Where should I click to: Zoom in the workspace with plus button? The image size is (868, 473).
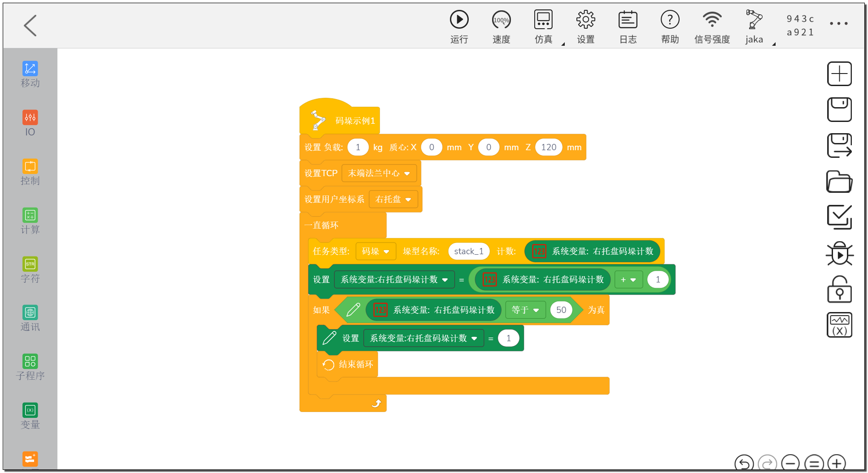point(837,463)
